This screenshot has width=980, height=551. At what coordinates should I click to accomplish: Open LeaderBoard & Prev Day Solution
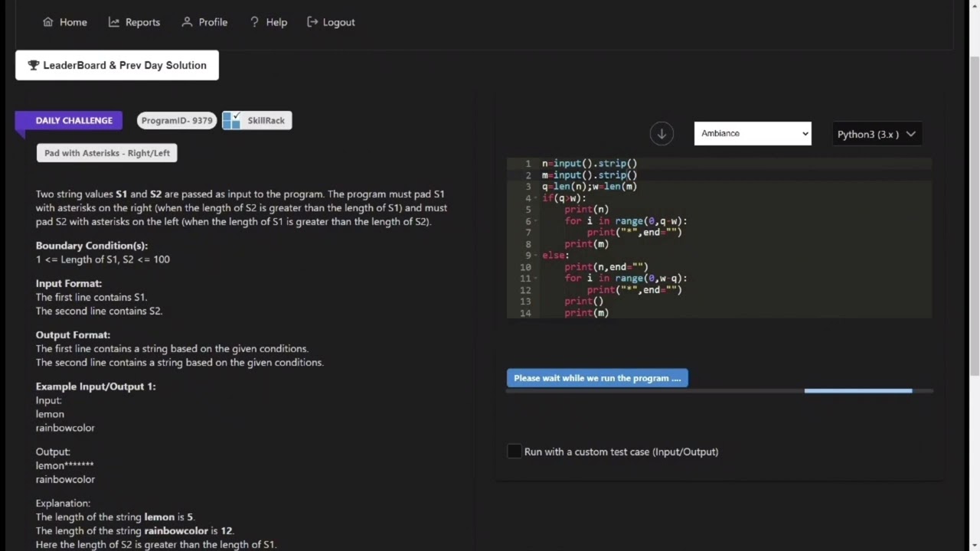tap(117, 65)
